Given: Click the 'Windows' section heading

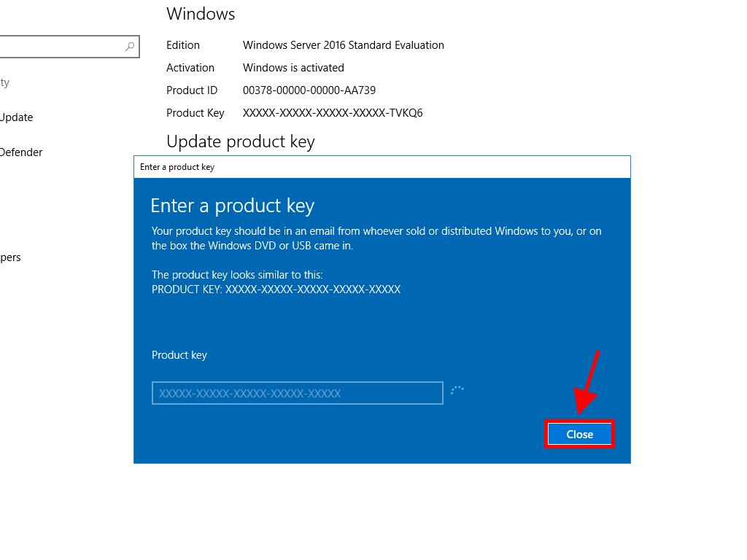Looking at the screenshot, I should coord(201,14).
